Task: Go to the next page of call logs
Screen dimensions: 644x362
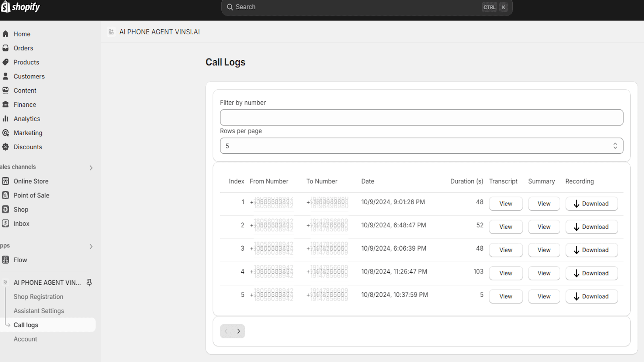Action: coord(239,331)
